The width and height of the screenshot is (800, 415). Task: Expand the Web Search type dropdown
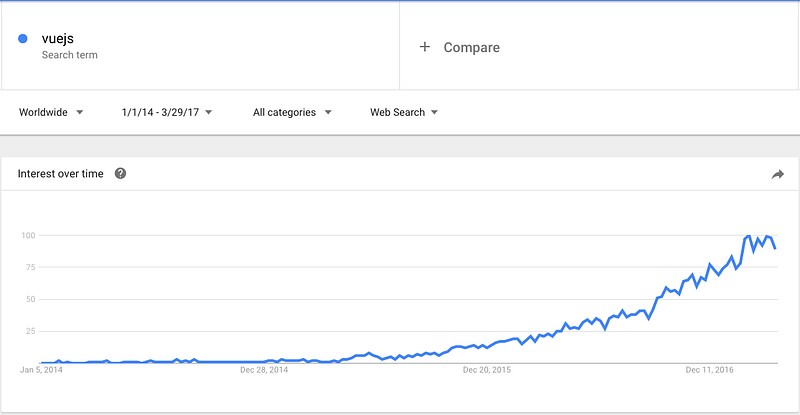(x=404, y=112)
